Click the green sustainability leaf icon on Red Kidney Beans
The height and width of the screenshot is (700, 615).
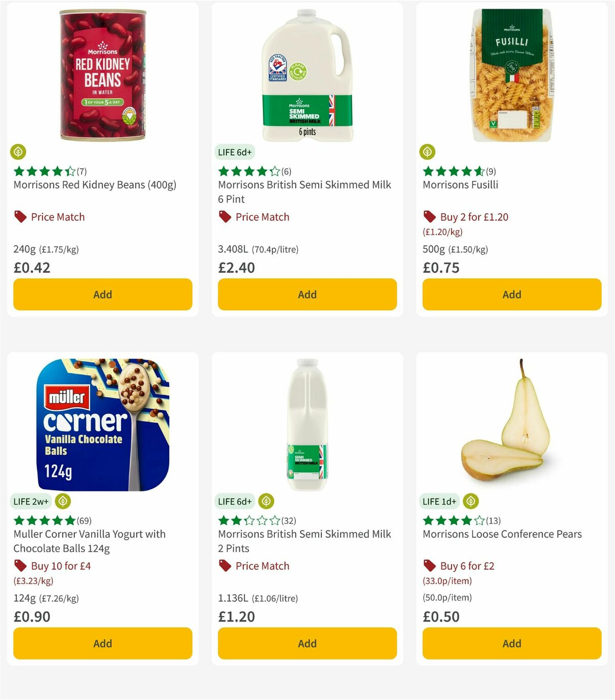click(x=18, y=152)
